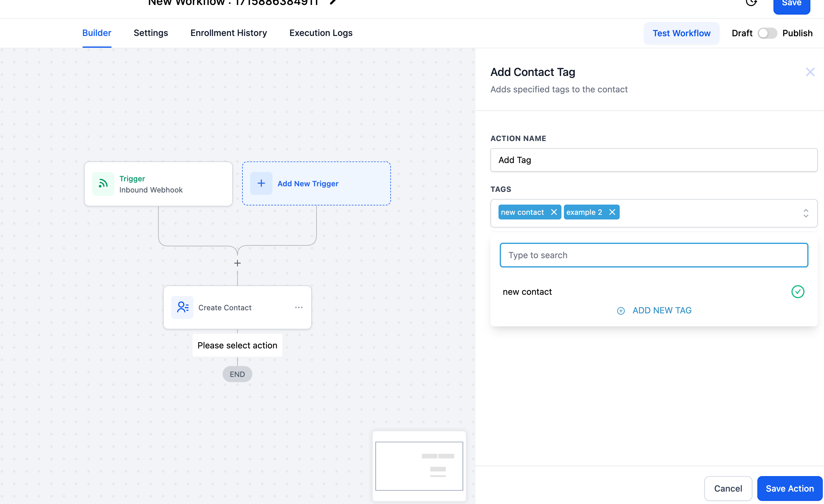Viewport: 824px width, 504px height.
Task: Remove the 'example 2' tag chip
Action: click(612, 212)
